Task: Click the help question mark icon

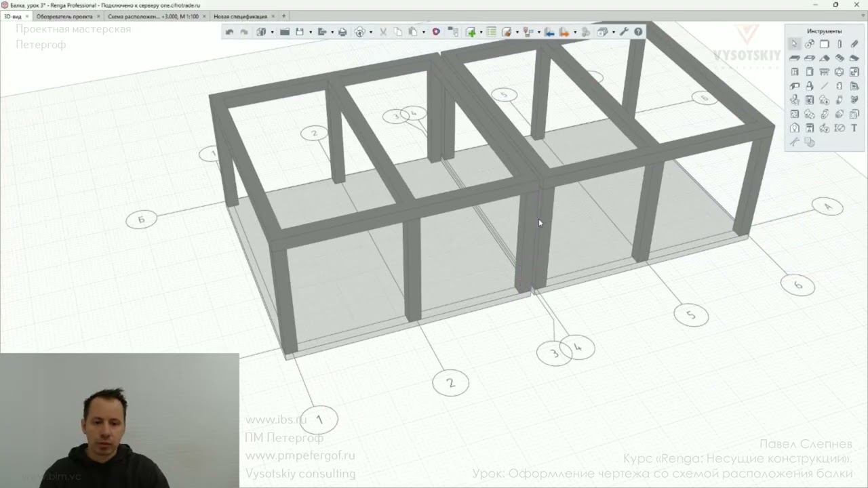Action: (x=638, y=32)
